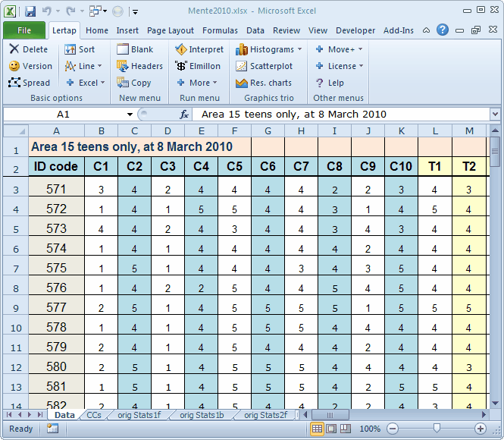The image size is (504, 440).
Task: Switch to the Formulas ribbon tab
Action: [221, 30]
